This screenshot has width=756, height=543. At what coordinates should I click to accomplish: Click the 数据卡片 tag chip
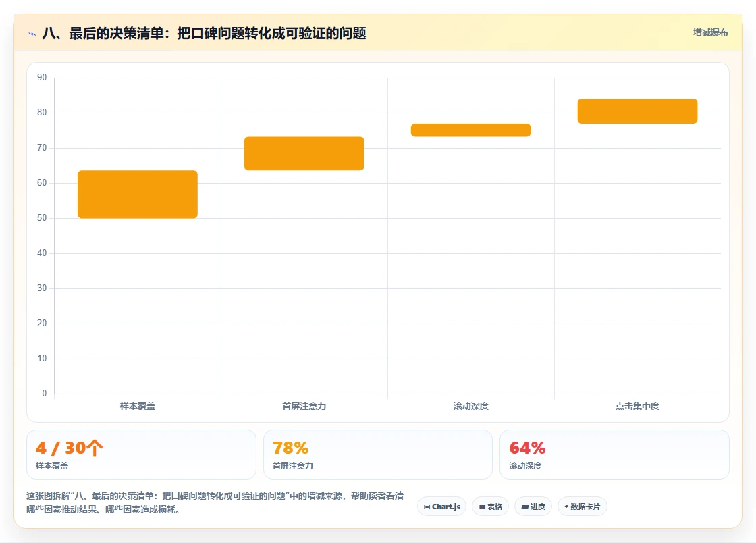tap(583, 507)
